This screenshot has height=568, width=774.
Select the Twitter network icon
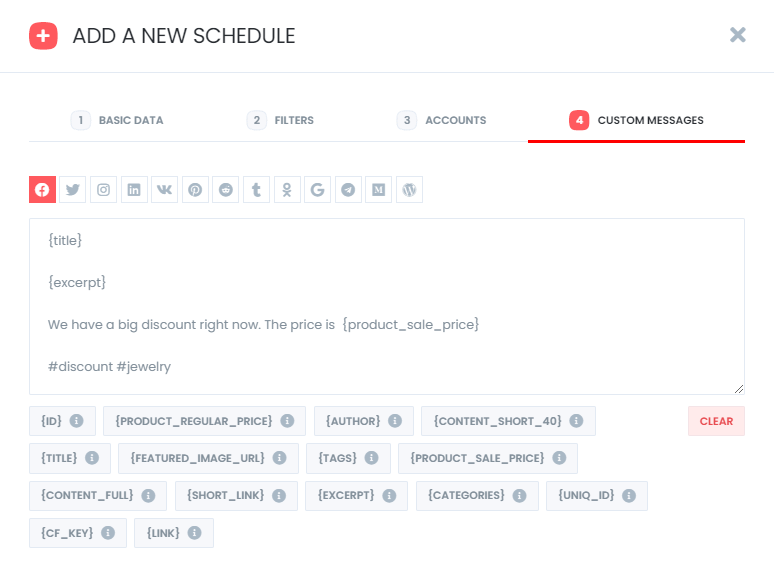coord(73,189)
